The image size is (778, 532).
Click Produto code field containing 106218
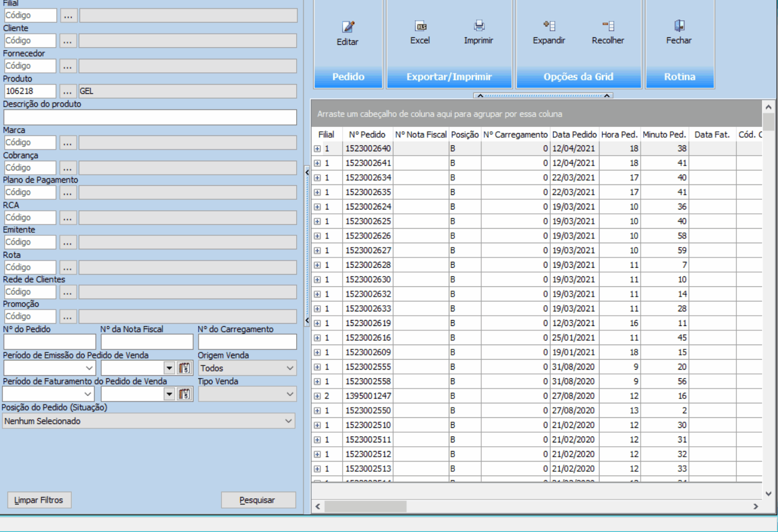(30, 91)
